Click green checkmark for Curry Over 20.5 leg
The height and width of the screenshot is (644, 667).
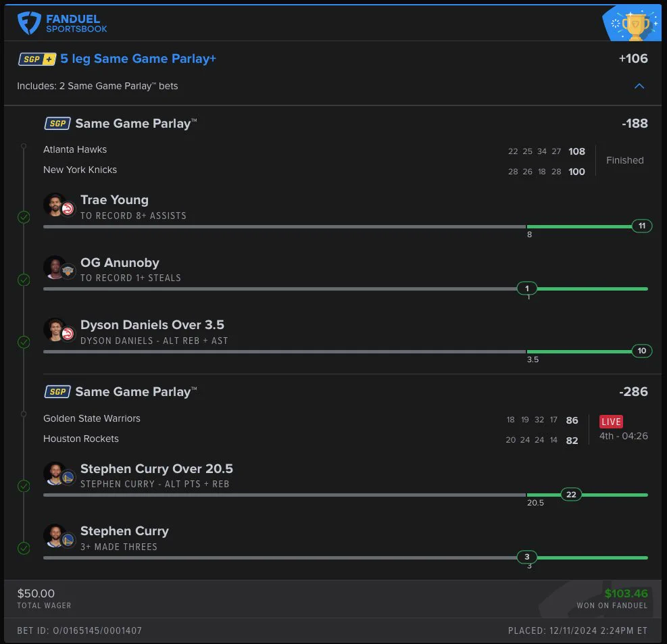[x=24, y=486]
